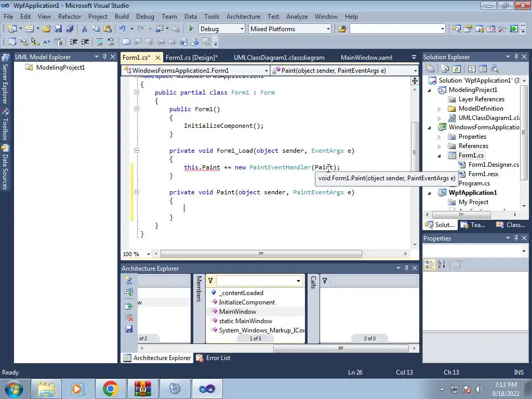The height and width of the screenshot is (399, 532).
Task: Open the Error List tab
Action: [x=213, y=358]
